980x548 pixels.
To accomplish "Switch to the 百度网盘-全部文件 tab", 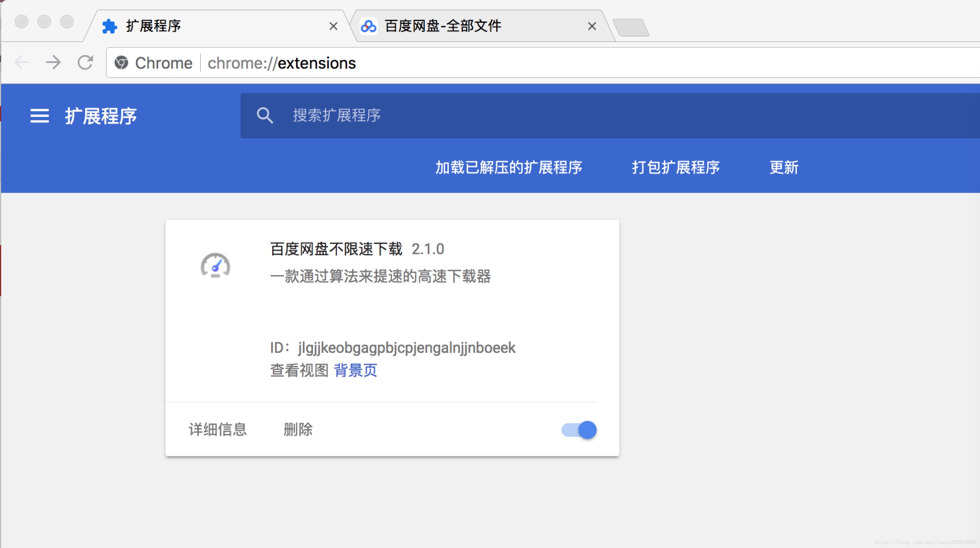I will tap(443, 26).
